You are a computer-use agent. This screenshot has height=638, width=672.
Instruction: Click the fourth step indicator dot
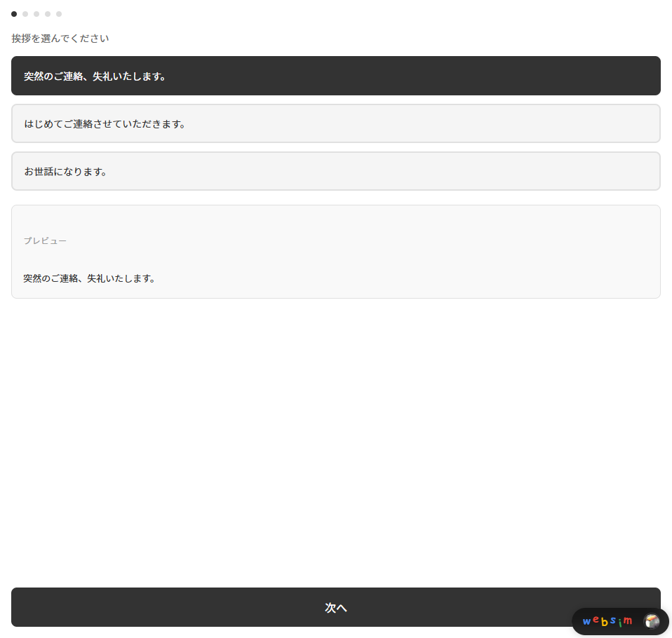pyautogui.click(x=48, y=14)
